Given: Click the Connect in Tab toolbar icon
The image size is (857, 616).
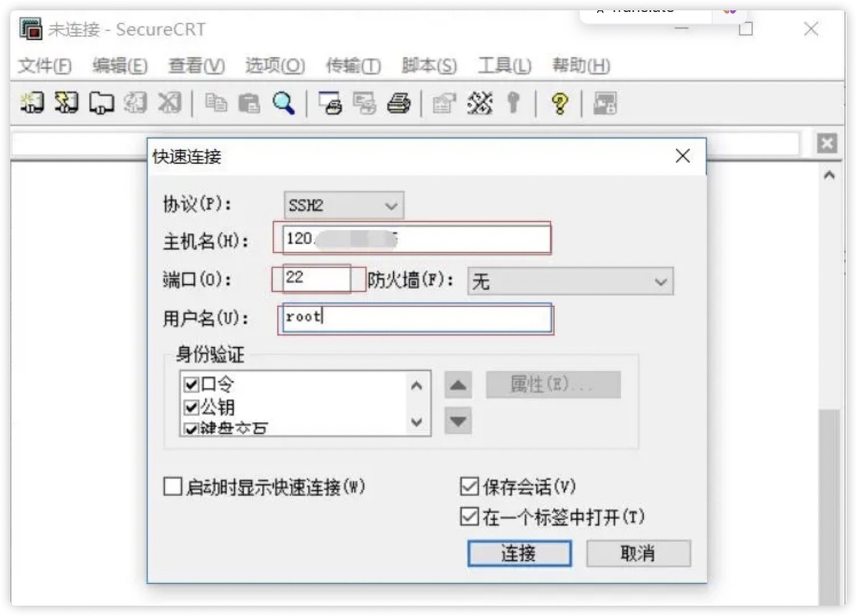Looking at the screenshot, I should [x=102, y=103].
